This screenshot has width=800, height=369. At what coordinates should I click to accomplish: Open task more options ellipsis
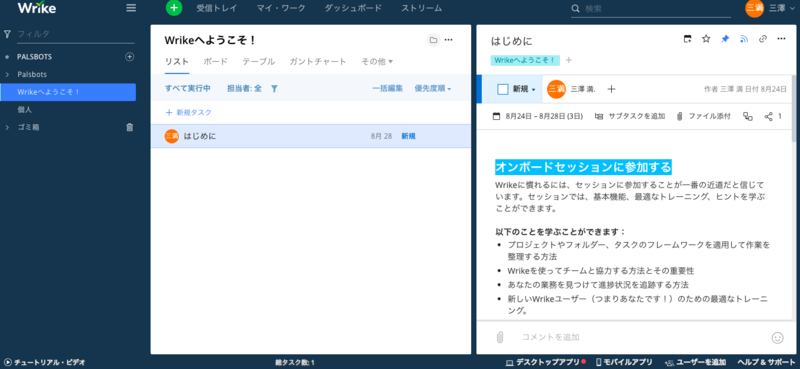point(781,39)
